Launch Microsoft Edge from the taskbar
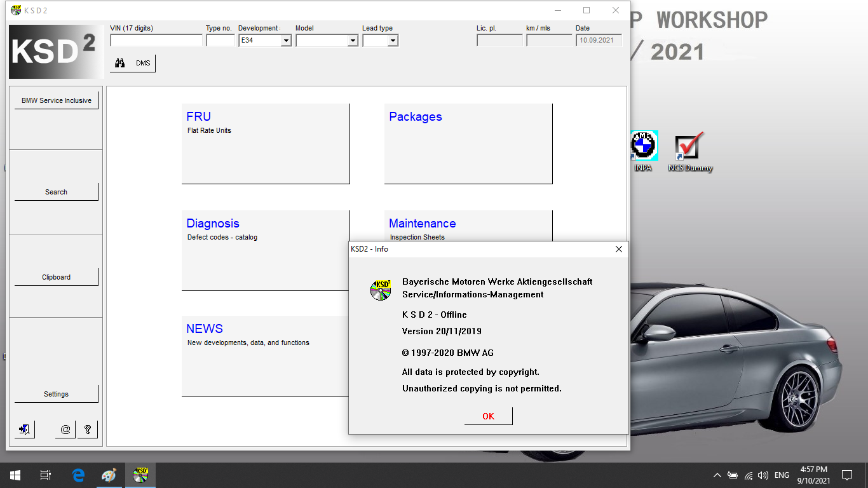This screenshot has height=488, width=868. 78,475
